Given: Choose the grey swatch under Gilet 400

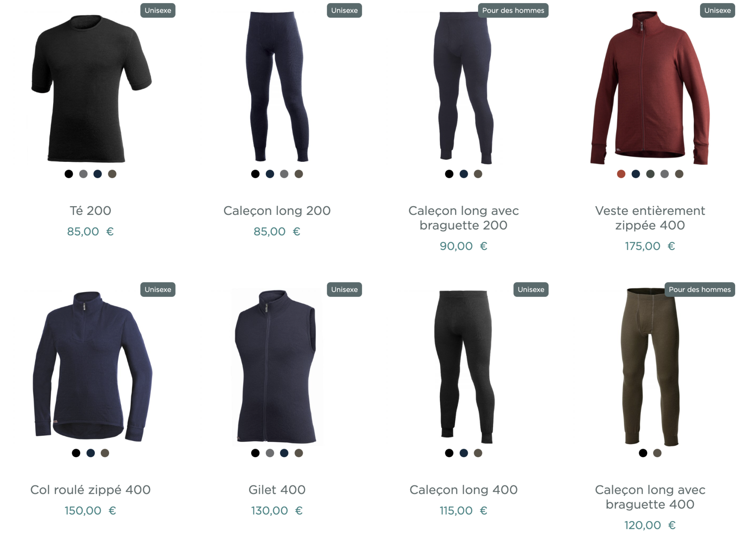Looking at the screenshot, I should point(270,453).
